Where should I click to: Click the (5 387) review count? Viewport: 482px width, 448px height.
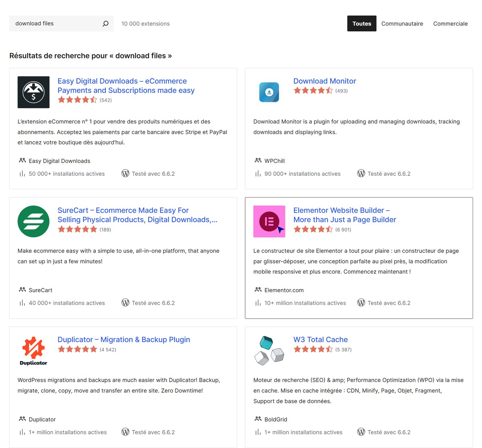[344, 350]
